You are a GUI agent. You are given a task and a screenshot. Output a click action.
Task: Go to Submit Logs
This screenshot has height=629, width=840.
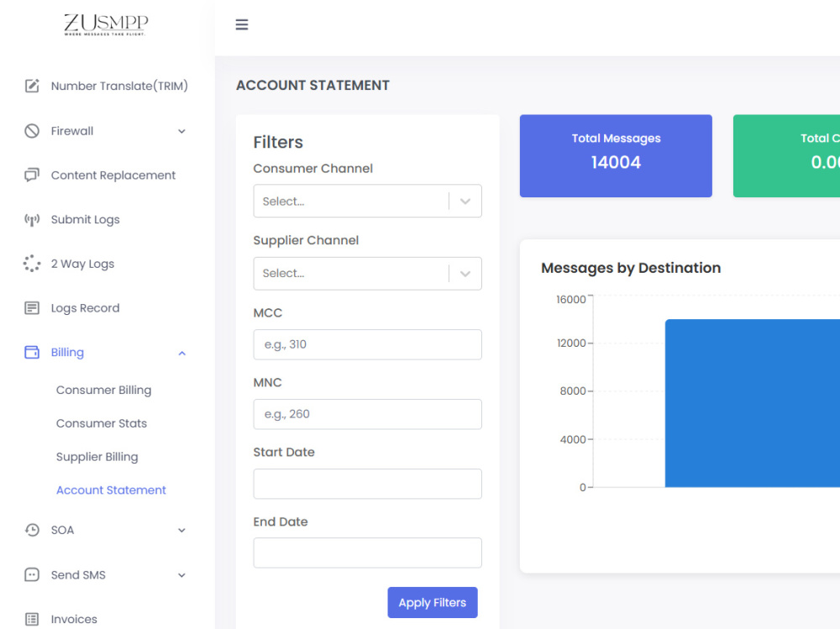coord(85,220)
